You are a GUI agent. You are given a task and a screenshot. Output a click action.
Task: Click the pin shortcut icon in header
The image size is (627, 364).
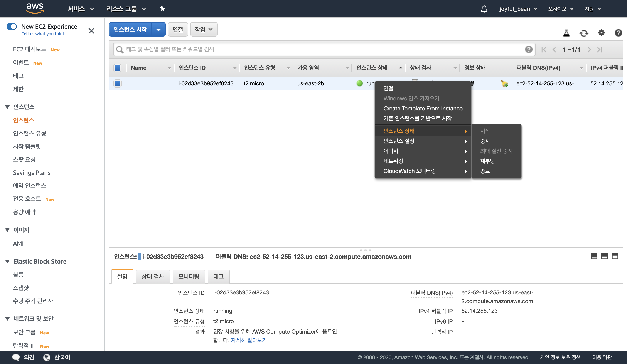162,9
